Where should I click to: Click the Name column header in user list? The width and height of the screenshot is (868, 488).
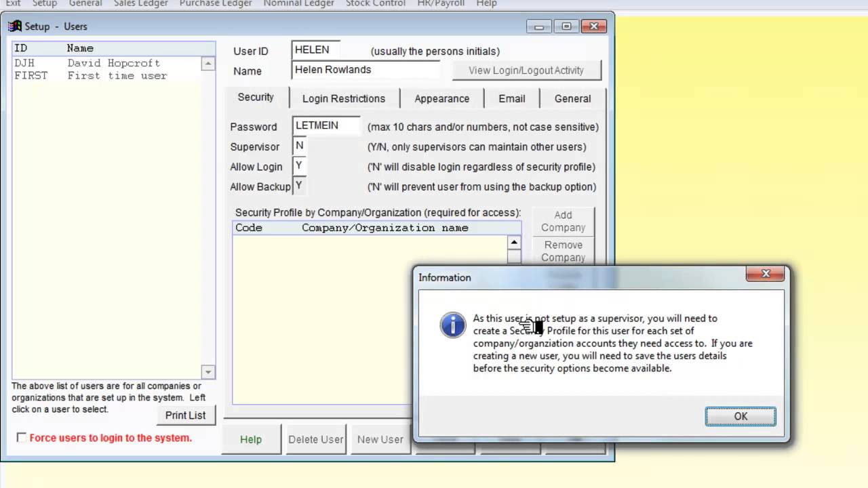click(x=80, y=48)
